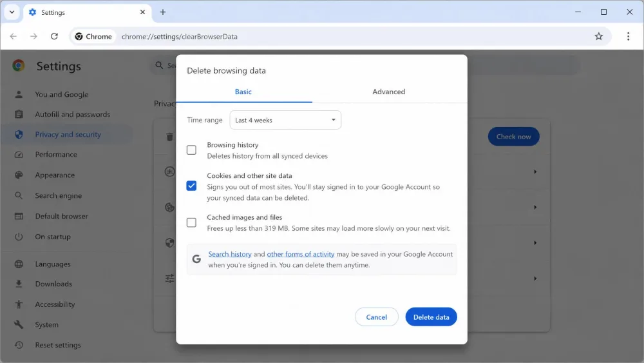This screenshot has height=363, width=644.
Task: Click the settings sliders icon behind dialog
Action: [x=169, y=279]
